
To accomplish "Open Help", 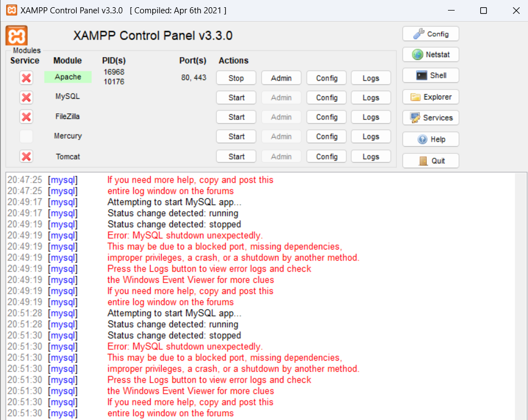I will [x=431, y=139].
